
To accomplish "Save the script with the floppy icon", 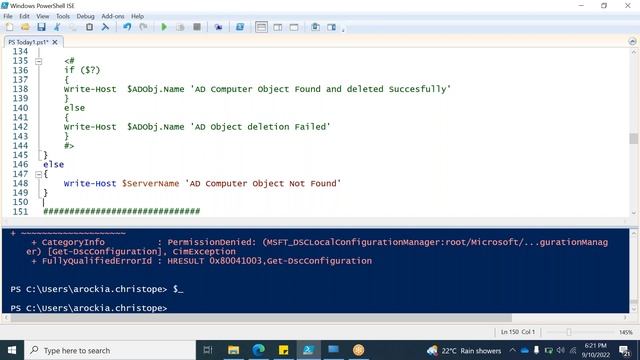I will [x=41, y=27].
